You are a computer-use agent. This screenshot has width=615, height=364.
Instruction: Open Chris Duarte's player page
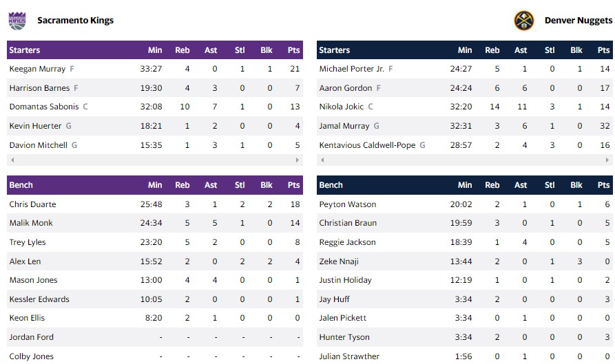(32, 204)
